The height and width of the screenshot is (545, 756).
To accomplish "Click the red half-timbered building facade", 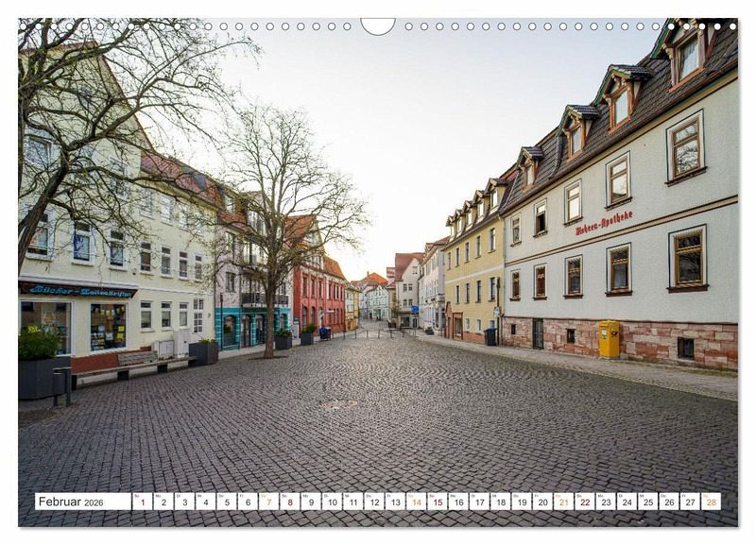I will 318,298.
